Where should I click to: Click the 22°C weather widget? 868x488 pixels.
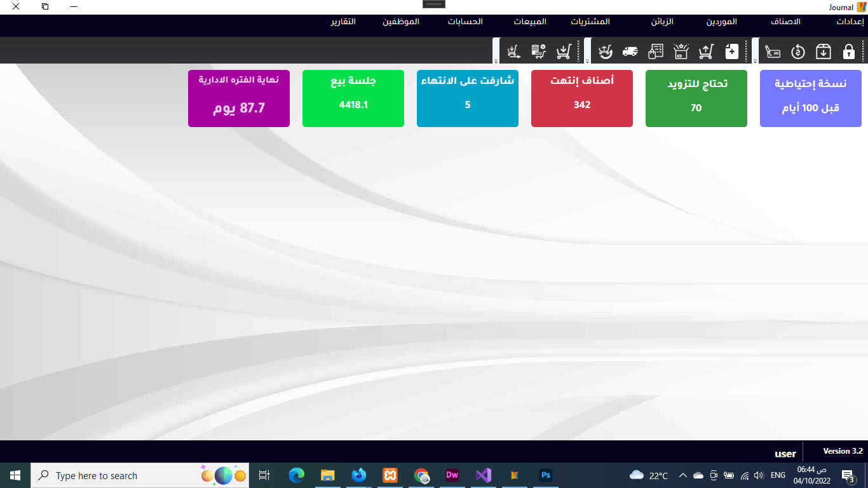coord(649,475)
